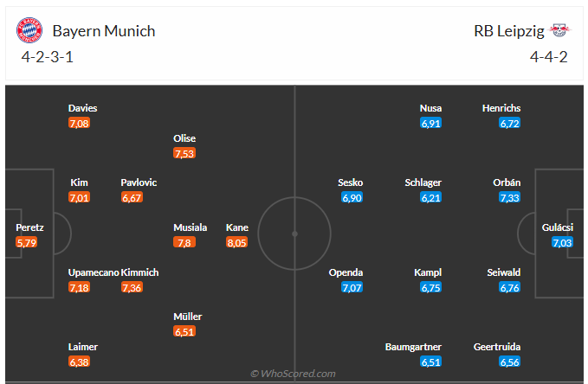Click the 4-2-3-1 formation label
588x384 pixels.
pos(48,57)
